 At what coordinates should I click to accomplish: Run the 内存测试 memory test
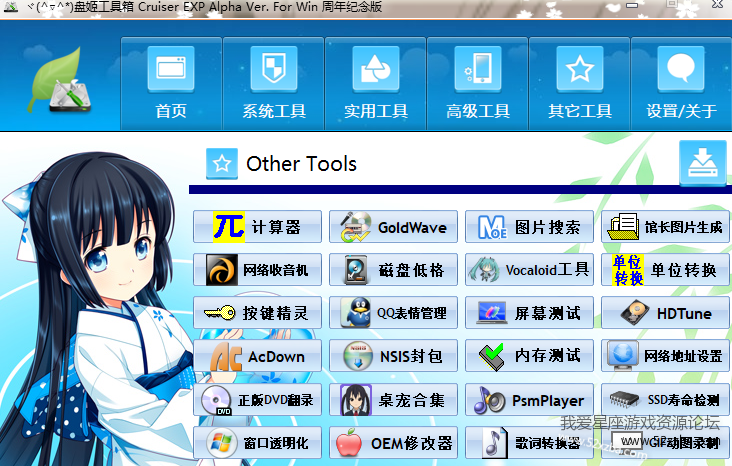point(530,356)
